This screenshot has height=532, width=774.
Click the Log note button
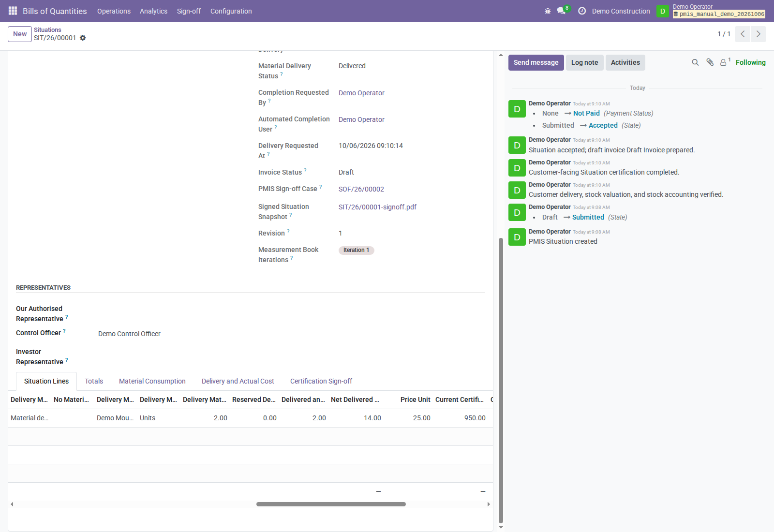(584, 62)
